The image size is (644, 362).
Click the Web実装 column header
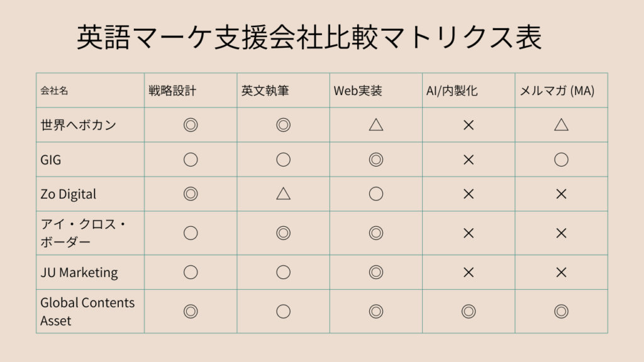click(357, 90)
